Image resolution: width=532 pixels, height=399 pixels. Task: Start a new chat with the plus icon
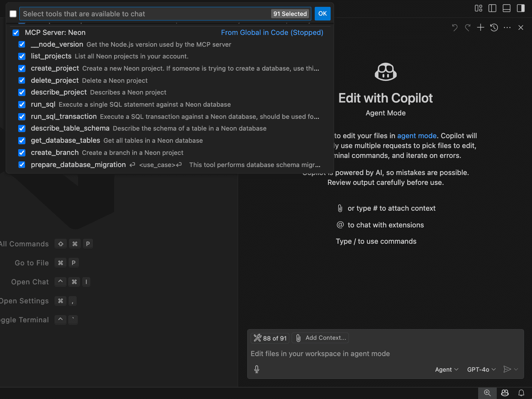point(480,27)
